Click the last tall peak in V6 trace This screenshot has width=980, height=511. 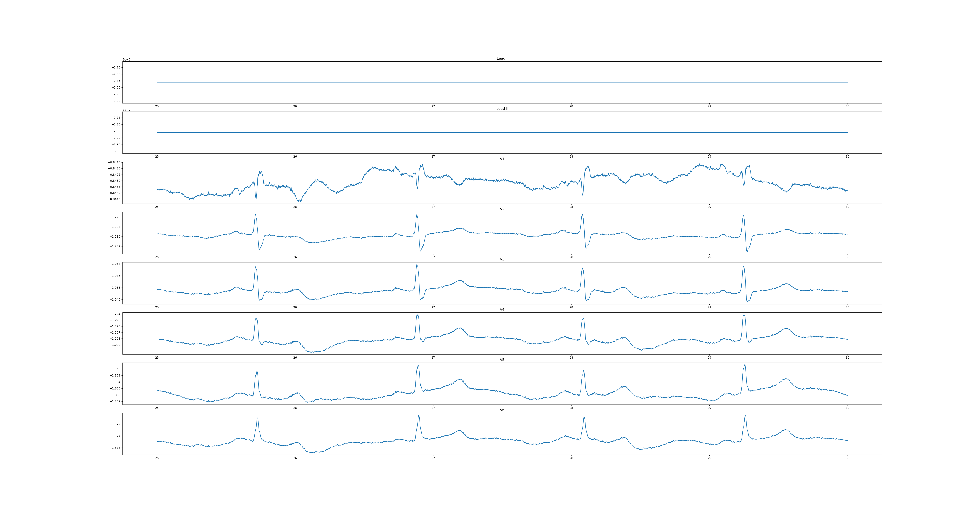[x=745, y=416]
